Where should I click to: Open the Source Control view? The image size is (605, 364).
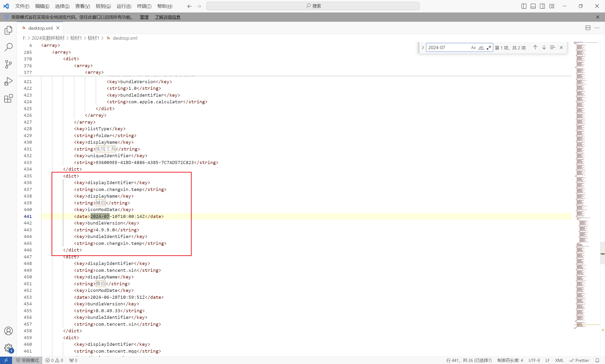[x=8, y=64]
